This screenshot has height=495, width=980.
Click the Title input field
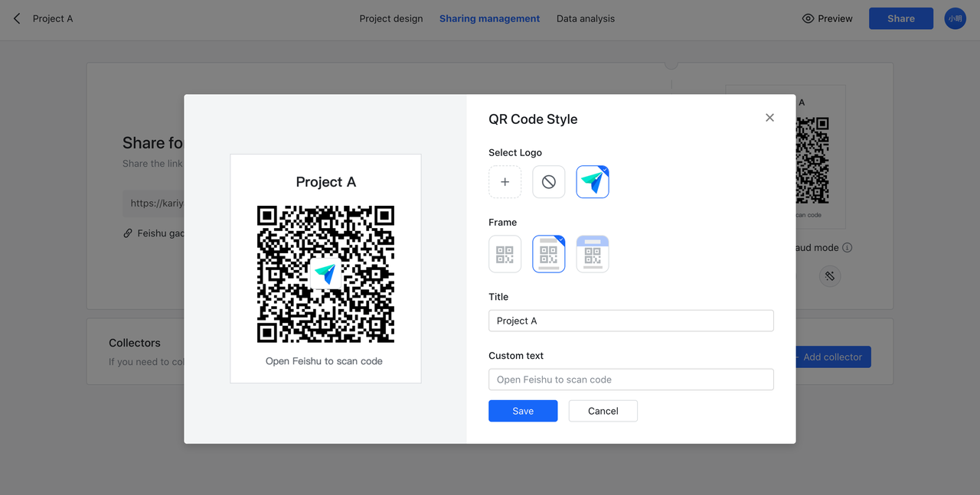coord(631,321)
